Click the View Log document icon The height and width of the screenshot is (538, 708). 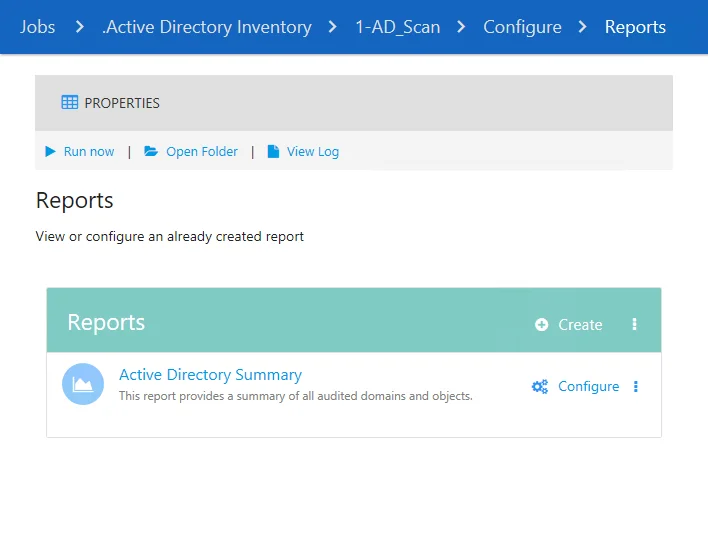point(273,151)
